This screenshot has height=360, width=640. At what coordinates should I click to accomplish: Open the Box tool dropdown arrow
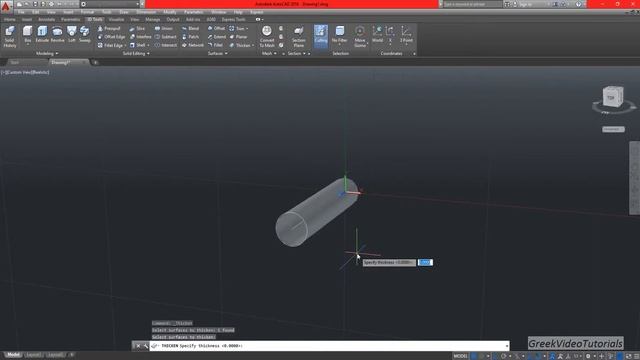click(27, 45)
